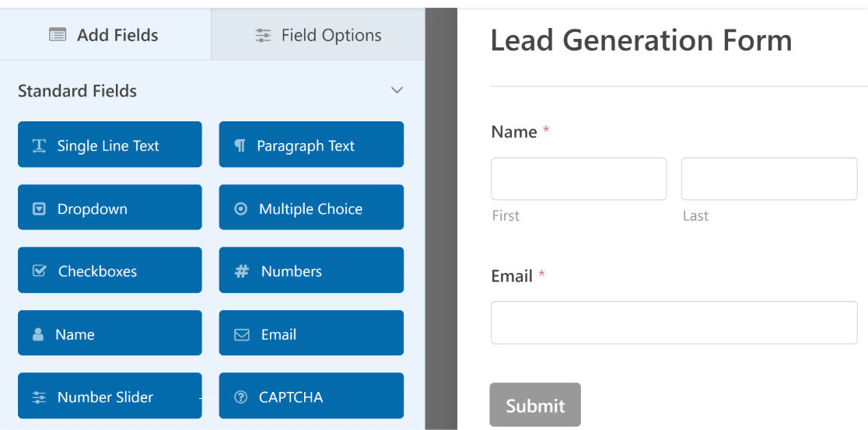Click the Number Slider sliders icon
The image size is (868, 430).
tap(40, 397)
